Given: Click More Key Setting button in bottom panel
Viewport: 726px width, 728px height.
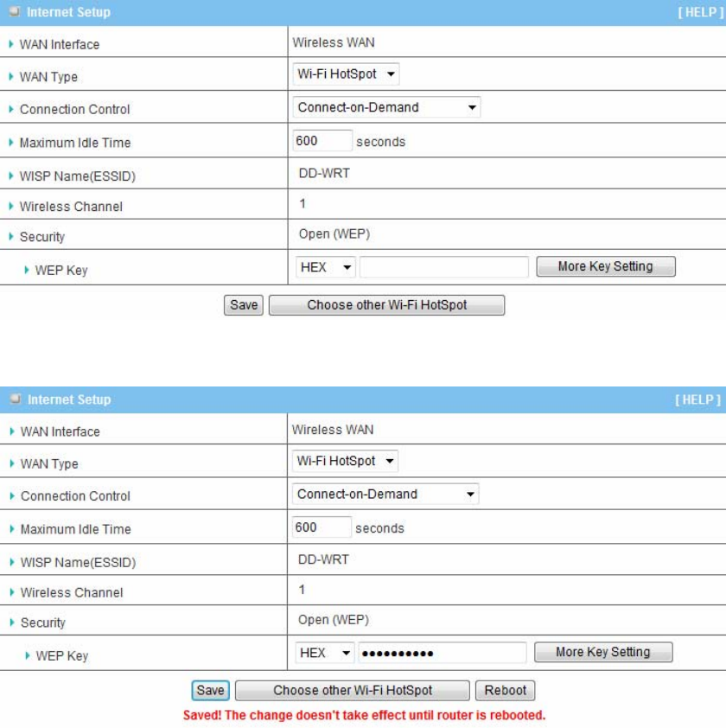Looking at the screenshot, I should pos(603,652).
